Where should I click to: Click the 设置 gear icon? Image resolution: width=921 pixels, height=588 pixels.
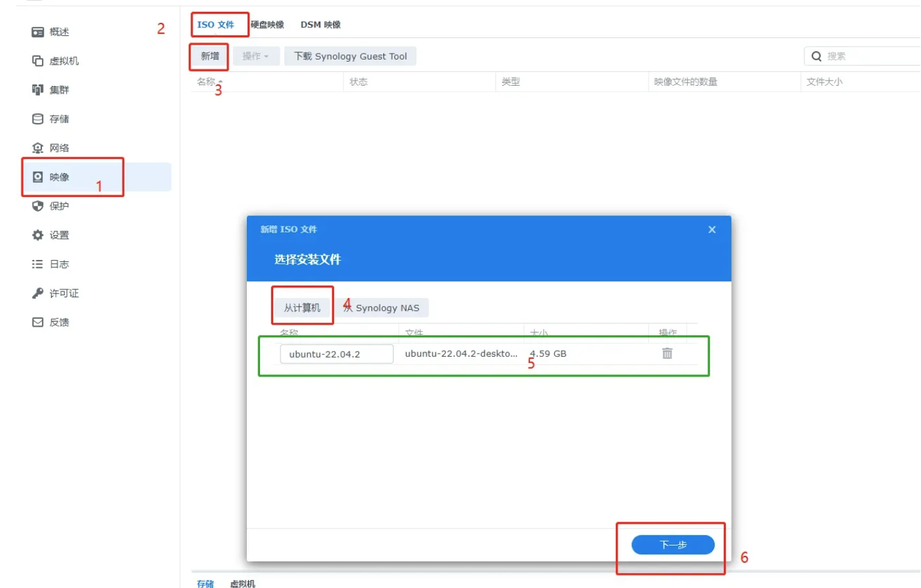[x=38, y=235]
